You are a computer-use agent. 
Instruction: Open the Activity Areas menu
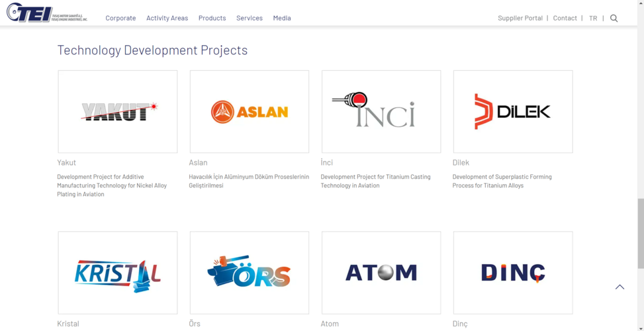pyautogui.click(x=167, y=18)
